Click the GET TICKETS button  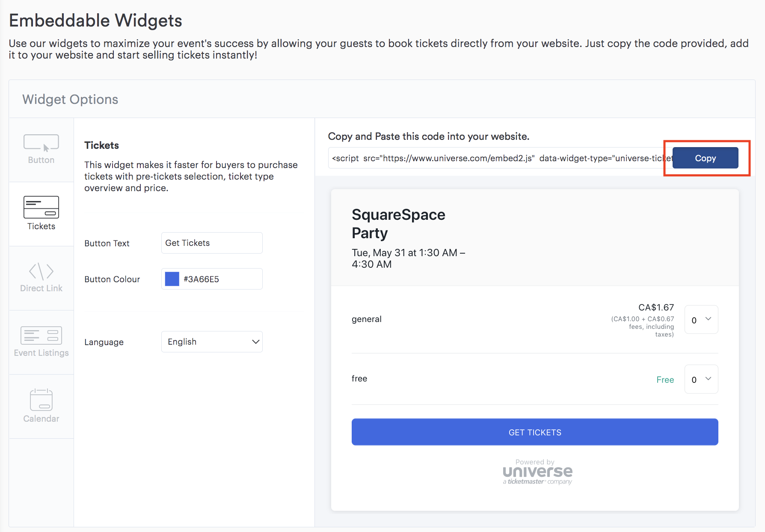pos(535,432)
